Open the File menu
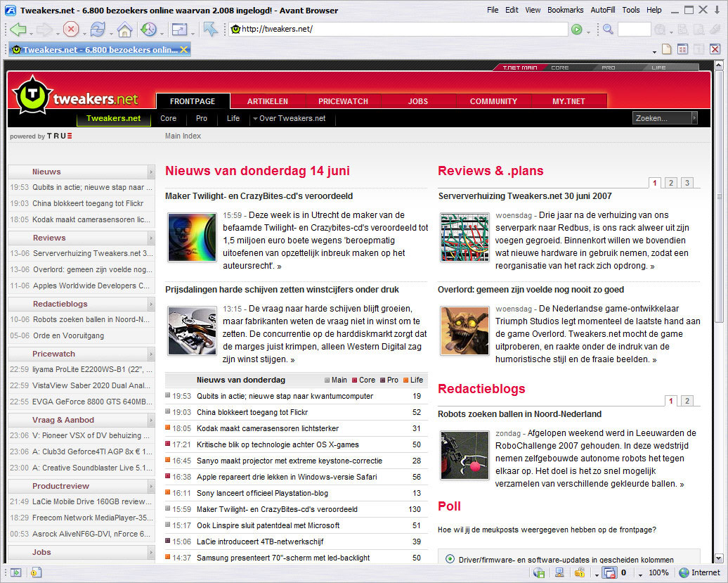The image size is (728, 583). click(x=493, y=10)
